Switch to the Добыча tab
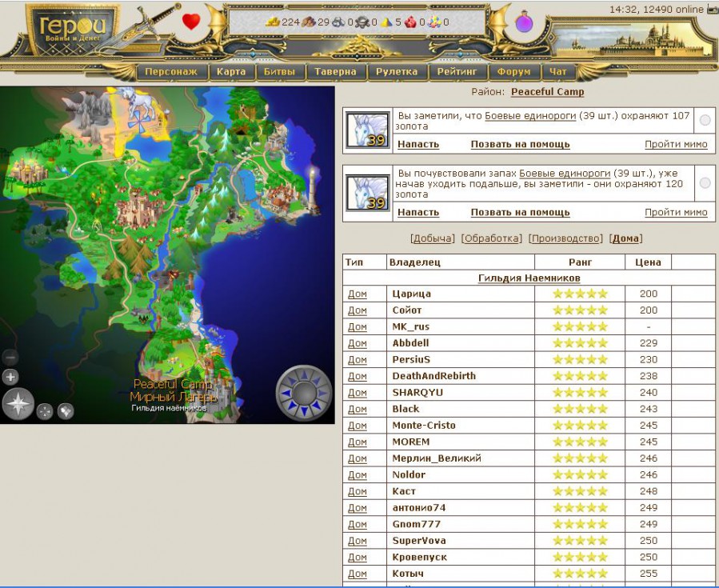This screenshot has width=719, height=588. point(433,238)
